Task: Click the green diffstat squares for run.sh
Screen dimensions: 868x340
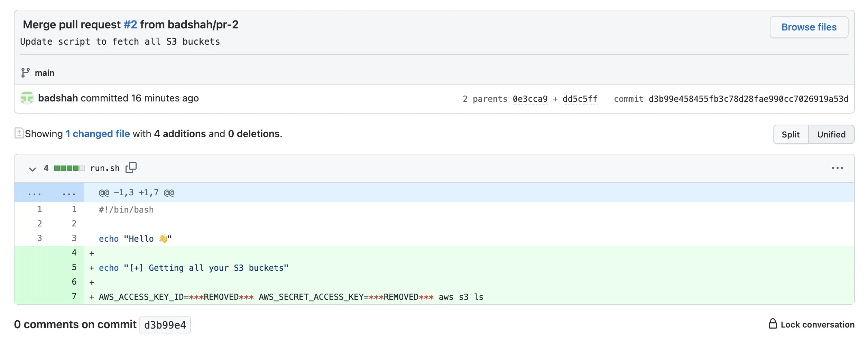Action: point(68,168)
